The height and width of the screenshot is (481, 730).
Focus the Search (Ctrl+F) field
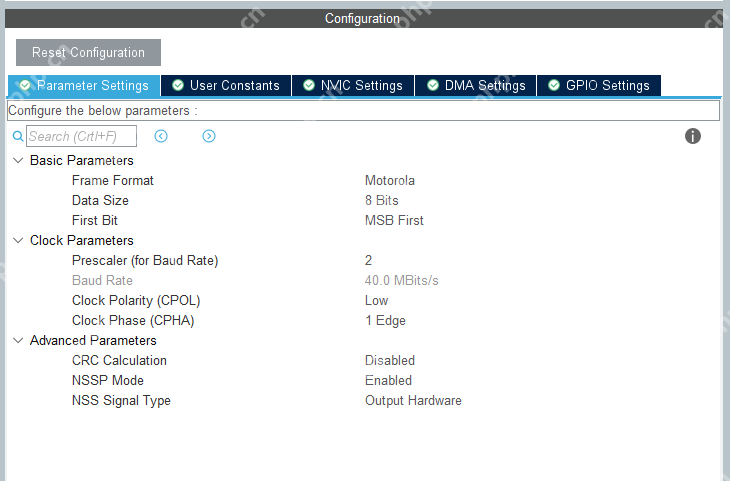tap(81, 136)
